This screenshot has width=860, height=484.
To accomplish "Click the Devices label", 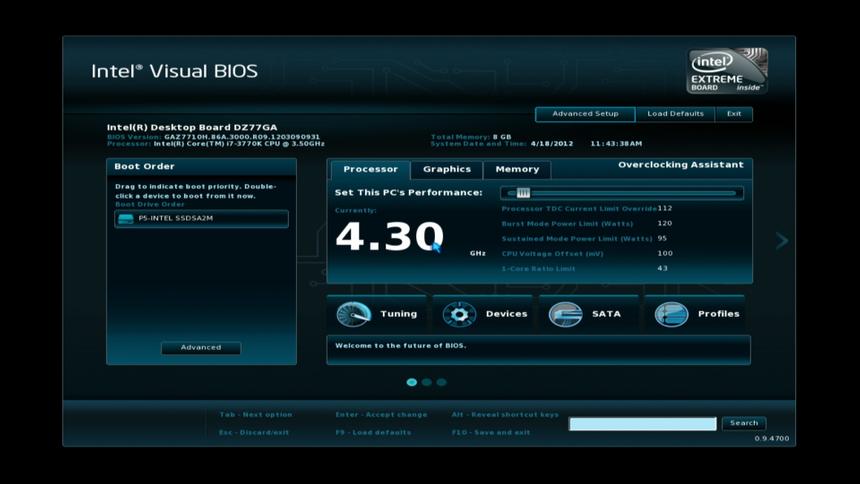I will 506,314.
